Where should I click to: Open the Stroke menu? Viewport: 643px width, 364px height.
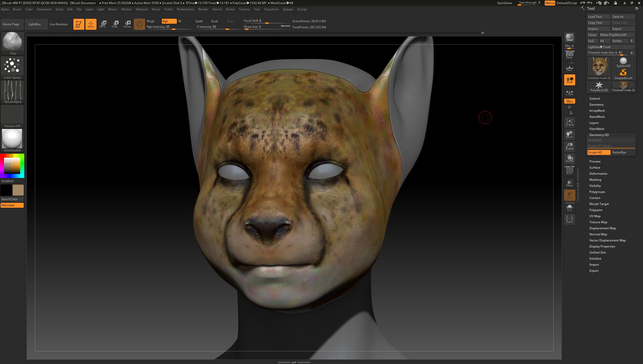point(230,9)
